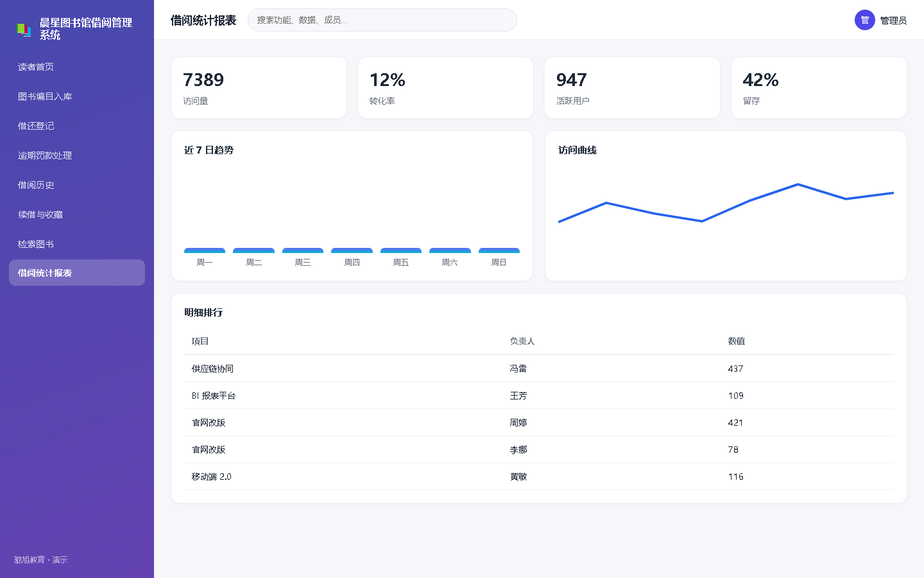924x578 pixels.
Task: Click the 周三 bar in trend chart
Action: (303, 250)
